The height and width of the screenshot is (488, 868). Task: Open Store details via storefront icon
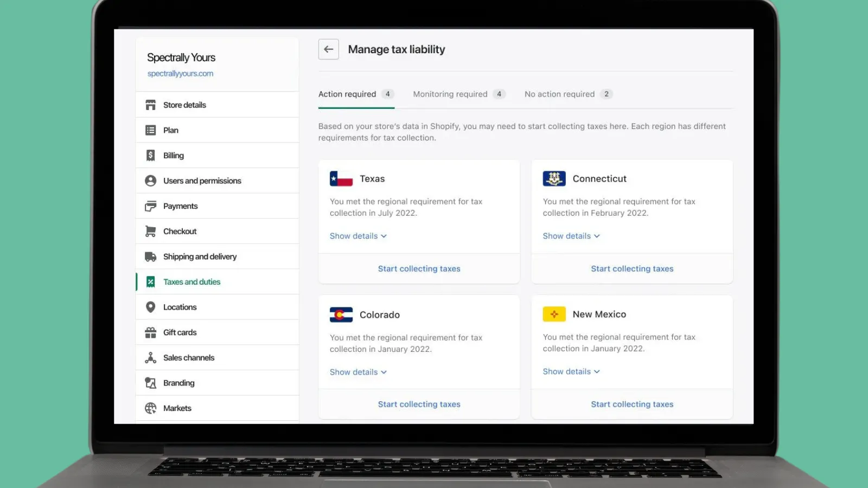pos(150,105)
